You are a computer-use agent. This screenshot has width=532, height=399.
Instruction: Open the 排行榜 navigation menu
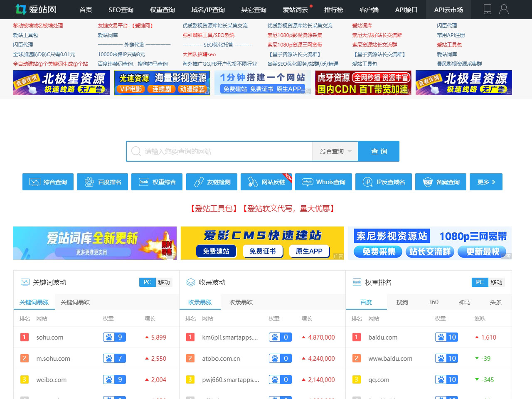334,10
